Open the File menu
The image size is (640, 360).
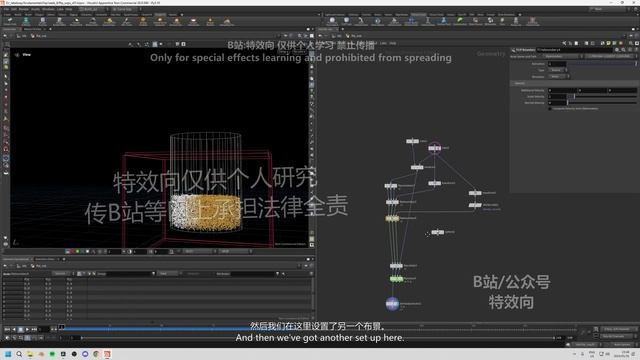click(x=7, y=9)
